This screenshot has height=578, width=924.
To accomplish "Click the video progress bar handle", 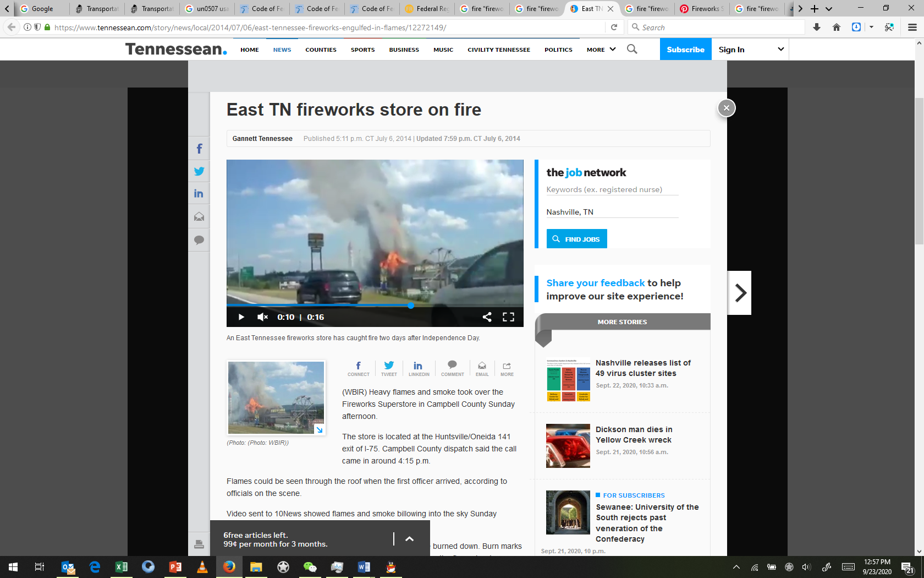I will 411,305.
